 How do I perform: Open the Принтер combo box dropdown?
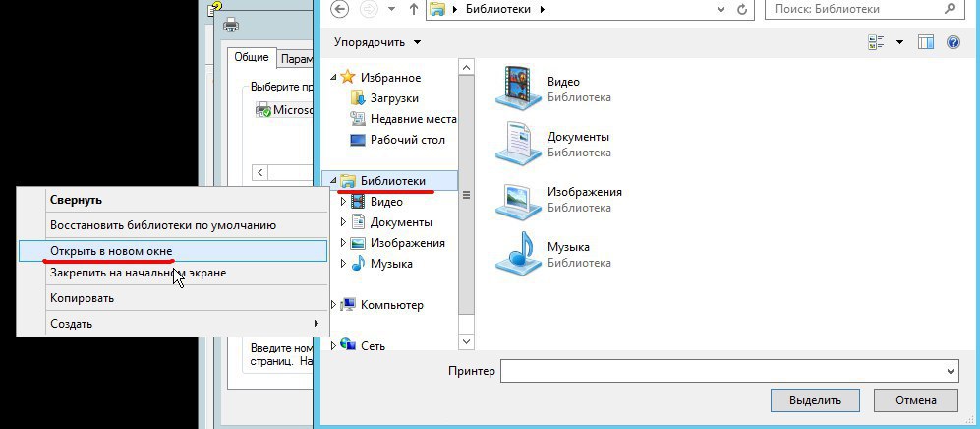(x=950, y=371)
